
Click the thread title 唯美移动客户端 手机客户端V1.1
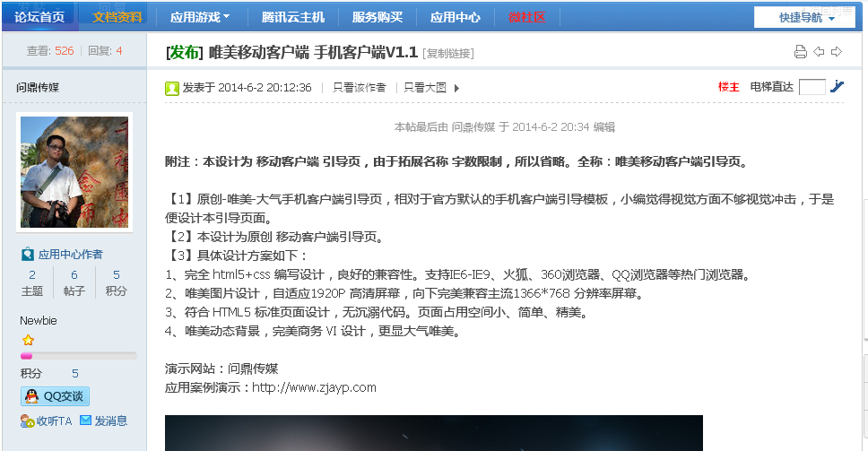[313, 52]
